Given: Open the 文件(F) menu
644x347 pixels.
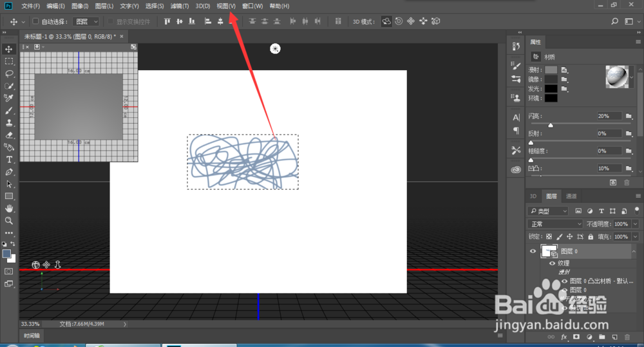Looking at the screenshot, I should [31, 6].
